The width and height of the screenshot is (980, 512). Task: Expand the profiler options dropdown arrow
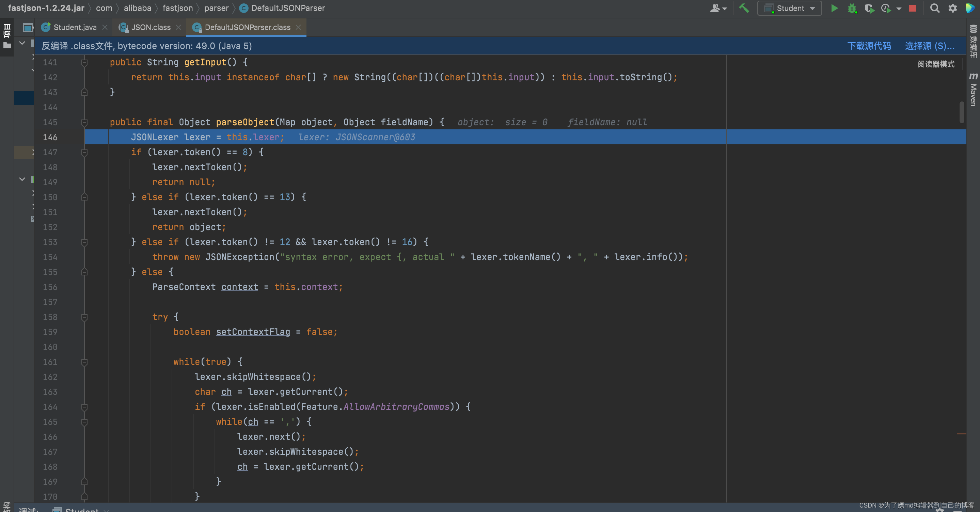899,9
